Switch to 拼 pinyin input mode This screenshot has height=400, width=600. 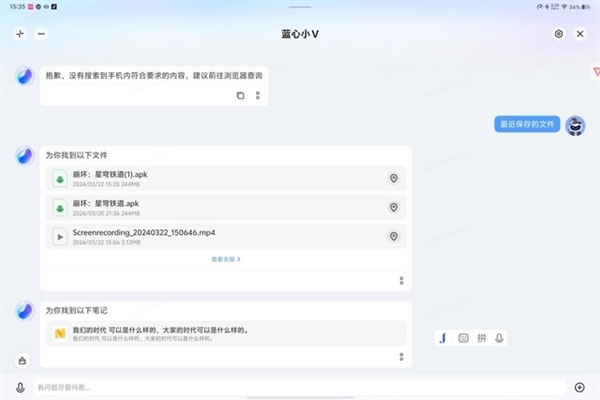pyautogui.click(x=481, y=338)
